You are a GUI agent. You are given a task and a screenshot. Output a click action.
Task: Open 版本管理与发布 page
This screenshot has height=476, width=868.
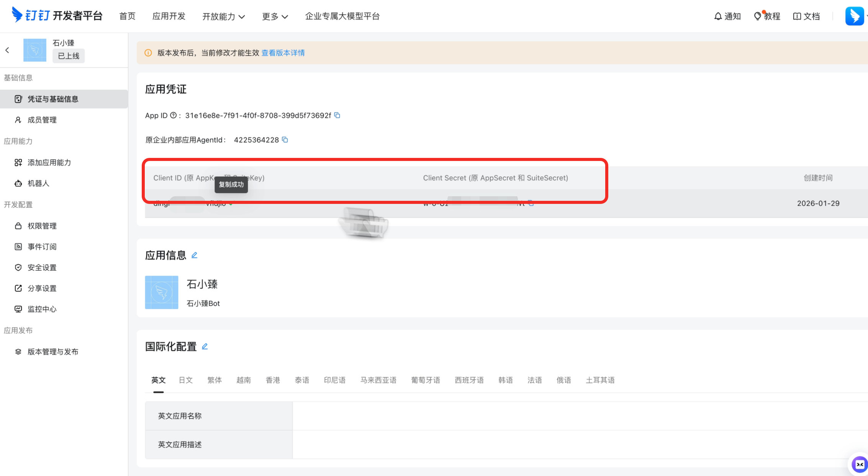pyautogui.click(x=53, y=351)
